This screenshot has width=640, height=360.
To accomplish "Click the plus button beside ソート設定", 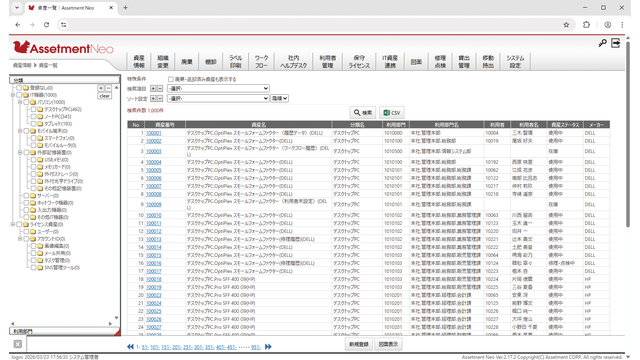I will [x=153, y=99].
